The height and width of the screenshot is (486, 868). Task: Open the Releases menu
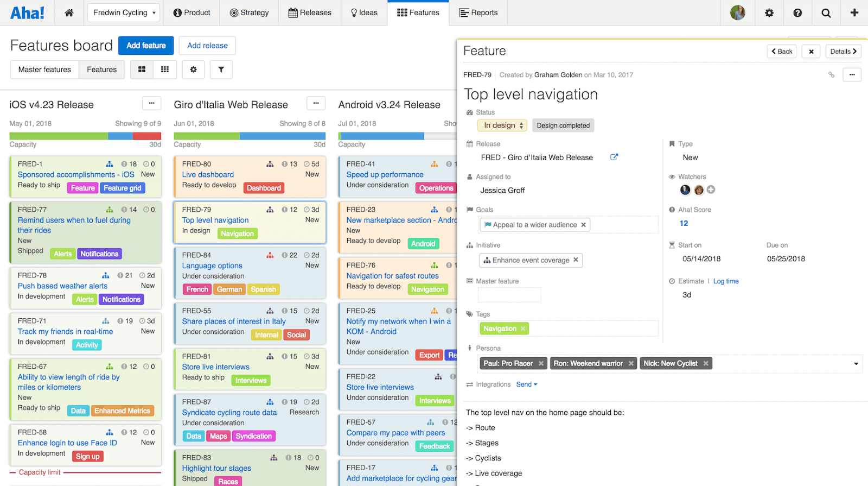coord(310,12)
